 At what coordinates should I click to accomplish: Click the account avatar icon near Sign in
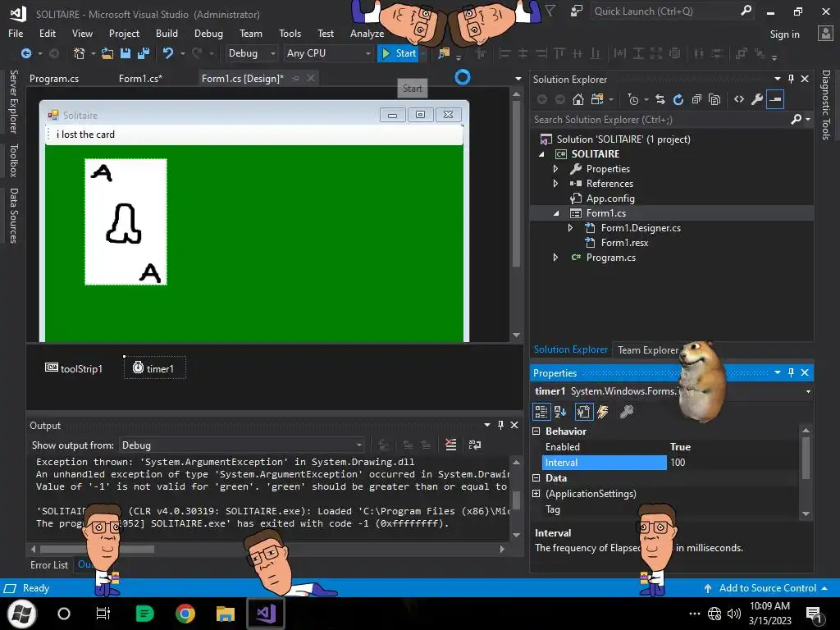pyautogui.click(x=825, y=33)
